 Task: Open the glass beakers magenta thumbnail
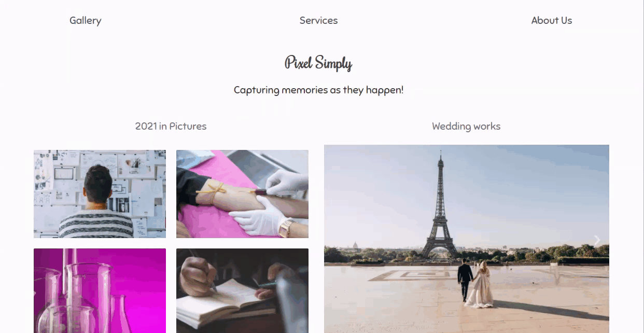100,290
